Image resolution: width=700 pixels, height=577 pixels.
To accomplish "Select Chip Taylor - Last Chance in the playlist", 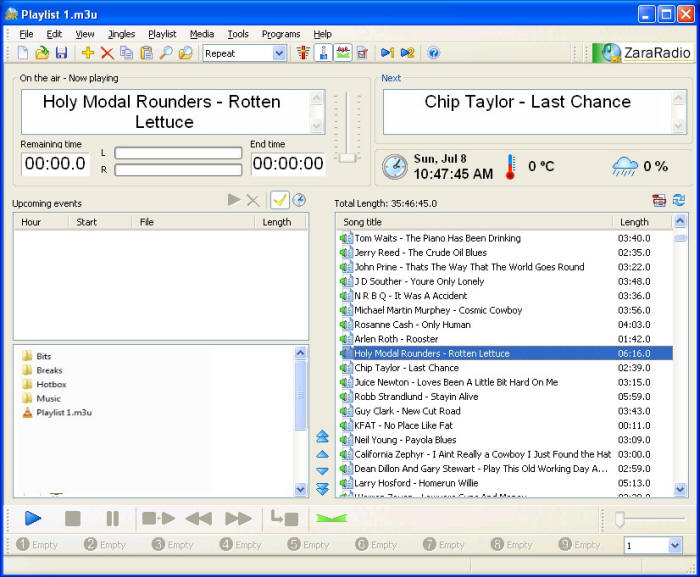I will pos(506,368).
